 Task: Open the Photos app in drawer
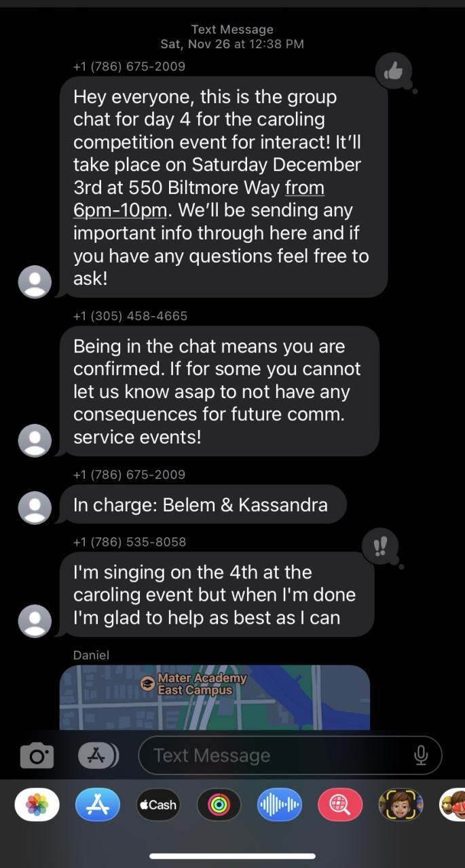tap(37, 805)
